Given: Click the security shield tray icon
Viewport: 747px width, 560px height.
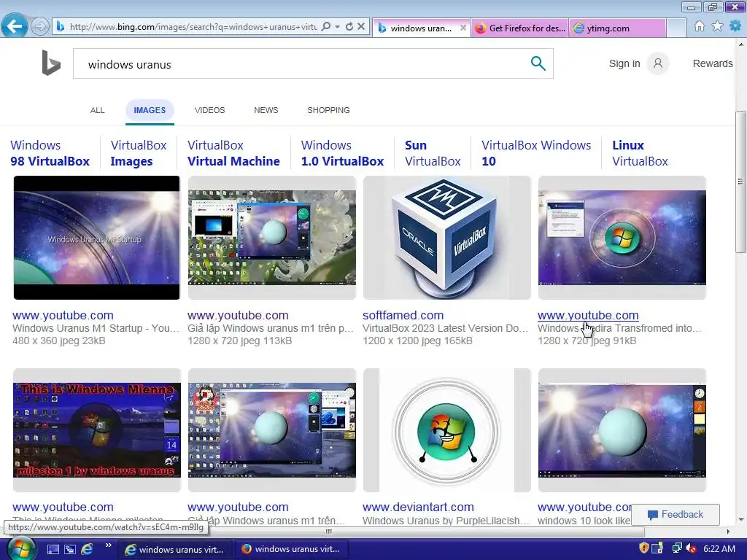Looking at the screenshot, I should click(643, 548).
